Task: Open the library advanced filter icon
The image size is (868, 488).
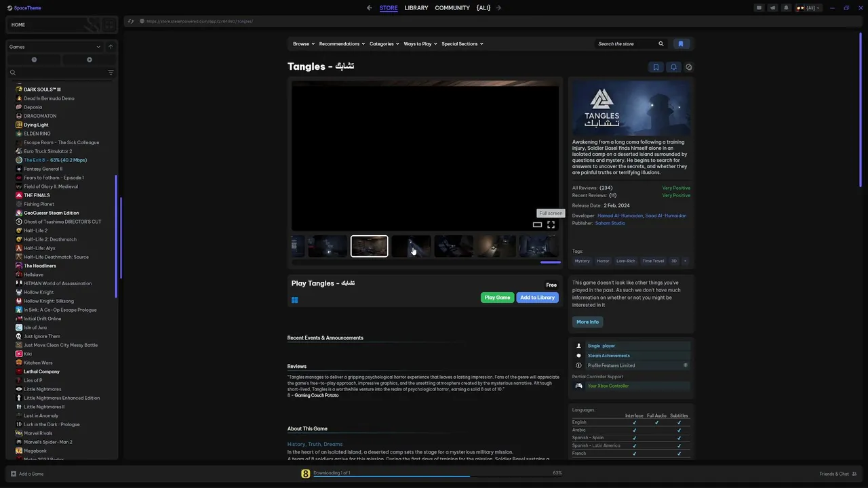Action: point(111,73)
